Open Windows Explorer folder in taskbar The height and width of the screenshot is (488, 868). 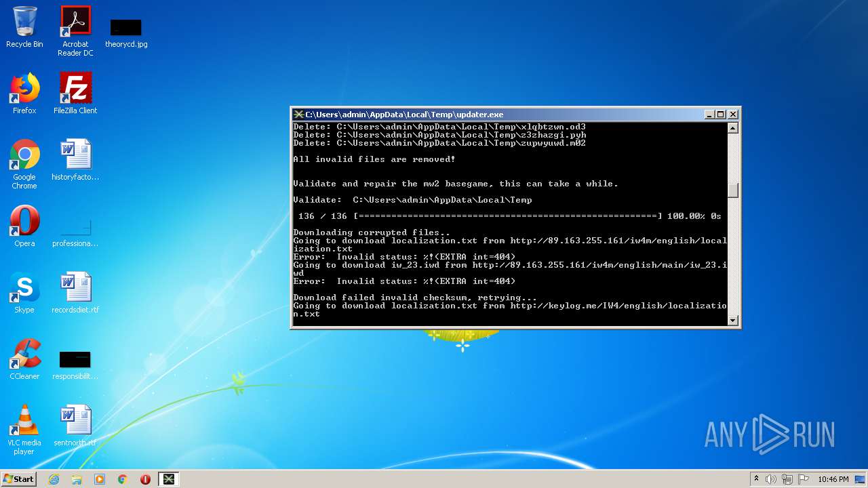click(77, 479)
